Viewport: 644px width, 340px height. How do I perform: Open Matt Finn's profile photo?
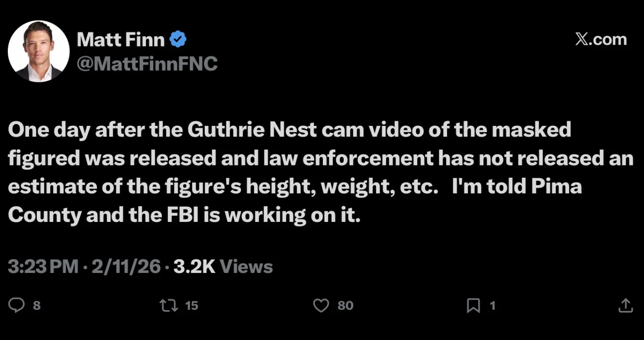[x=39, y=51]
